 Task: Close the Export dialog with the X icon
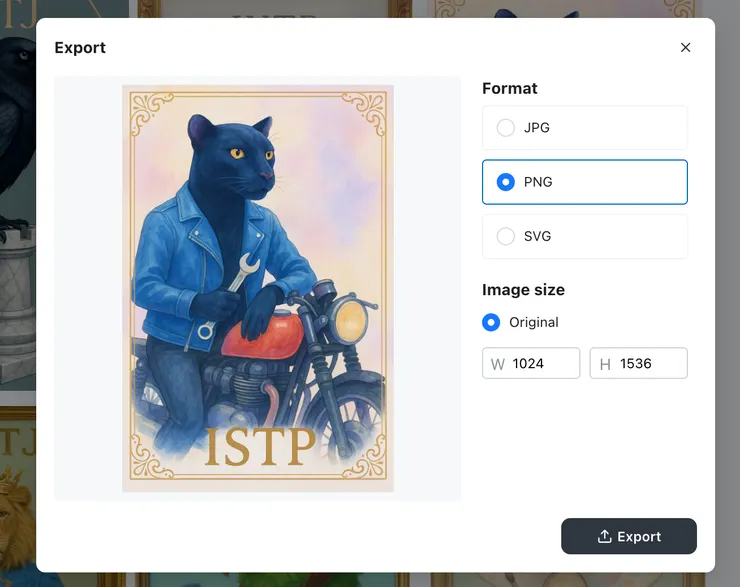coord(685,48)
